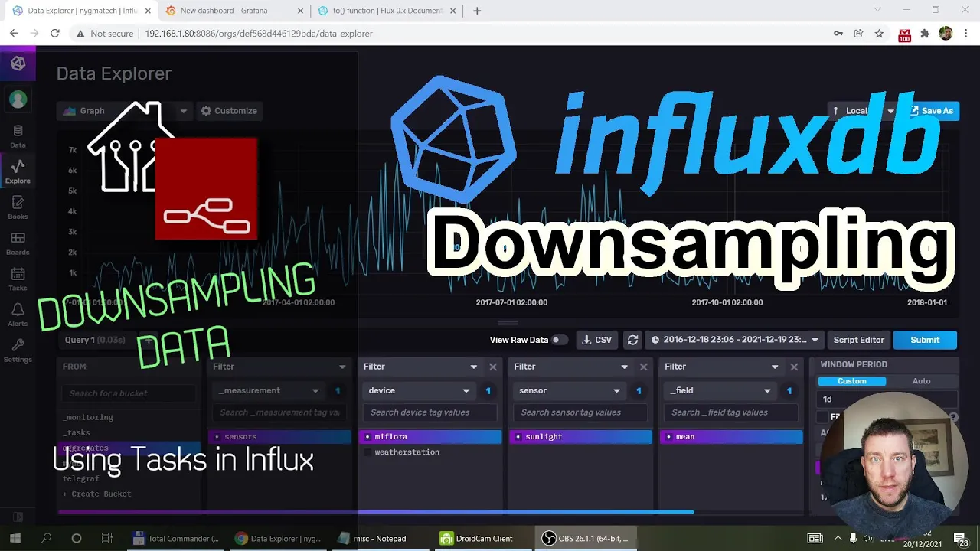980x551 pixels.
Task: Open OBS 26.1.1 from the taskbar
Action: pos(586,538)
